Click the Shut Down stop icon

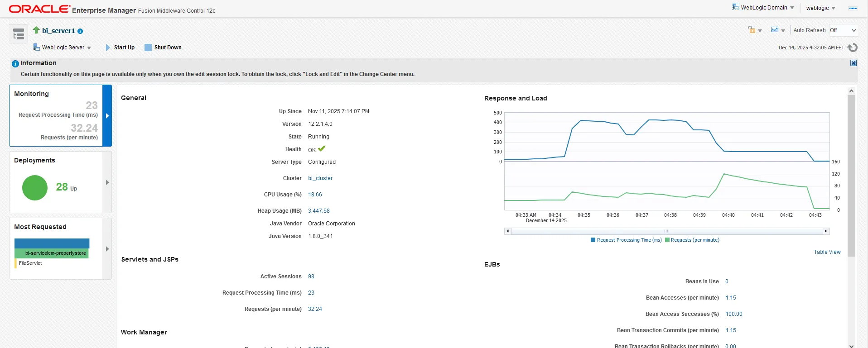148,48
